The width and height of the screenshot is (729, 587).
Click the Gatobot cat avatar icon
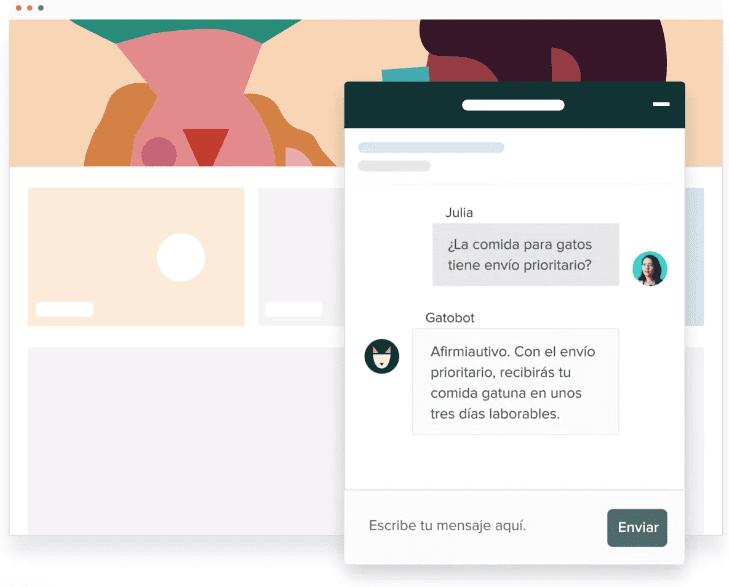pyautogui.click(x=382, y=356)
